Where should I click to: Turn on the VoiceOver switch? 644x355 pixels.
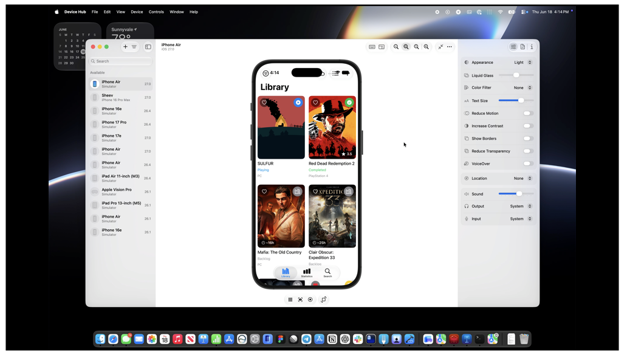(x=528, y=164)
